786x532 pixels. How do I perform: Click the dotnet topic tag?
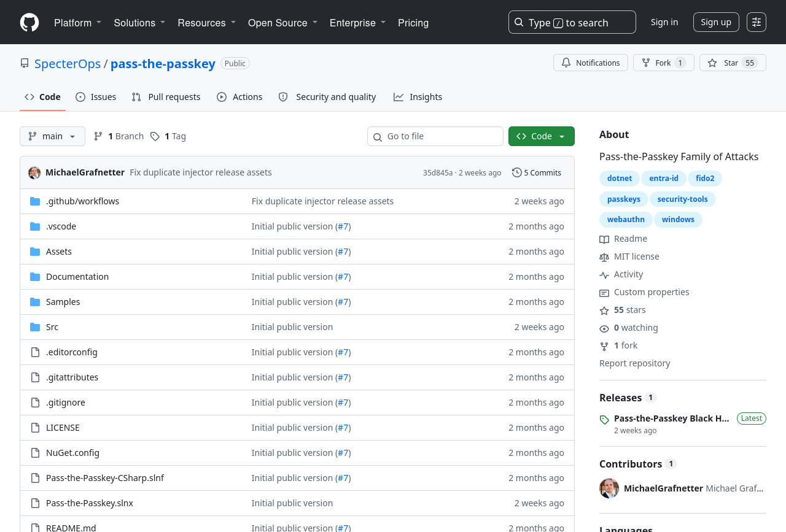620,179
